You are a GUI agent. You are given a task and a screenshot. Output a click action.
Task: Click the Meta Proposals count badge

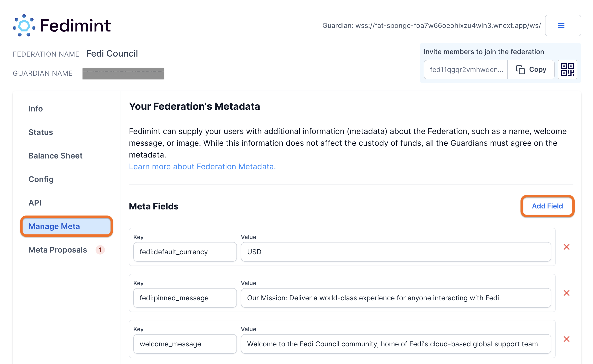click(x=100, y=250)
